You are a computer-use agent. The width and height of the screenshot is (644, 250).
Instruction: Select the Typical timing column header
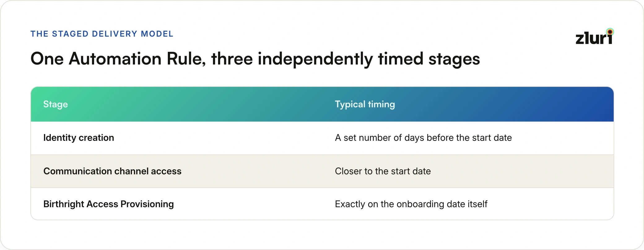365,104
